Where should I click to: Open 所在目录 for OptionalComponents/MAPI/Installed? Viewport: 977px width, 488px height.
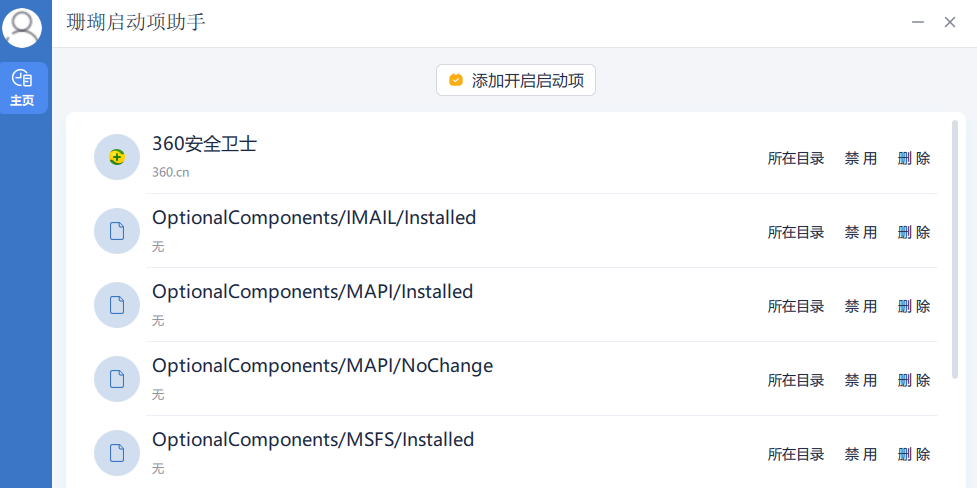pyautogui.click(x=796, y=306)
